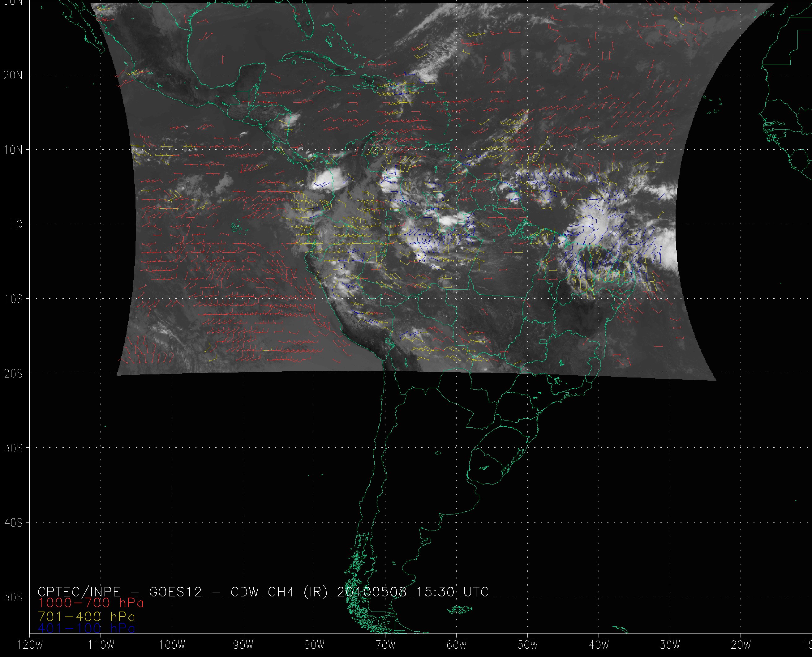The image size is (812, 657).
Task: Click the 100W longitude axis label
Action: pyautogui.click(x=172, y=645)
